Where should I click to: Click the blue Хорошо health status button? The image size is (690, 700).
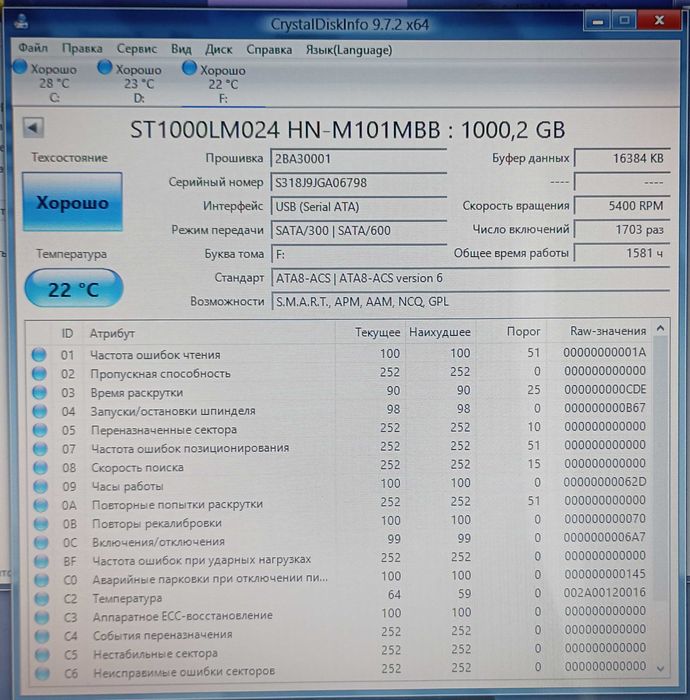pyautogui.click(x=72, y=202)
